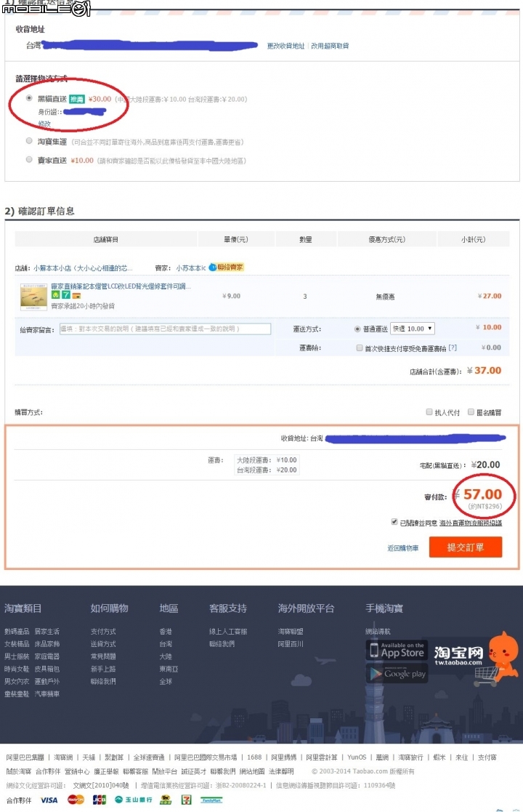Select 香港 in the 地區 list
This screenshot has height=812, width=523.
click(166, 631)
